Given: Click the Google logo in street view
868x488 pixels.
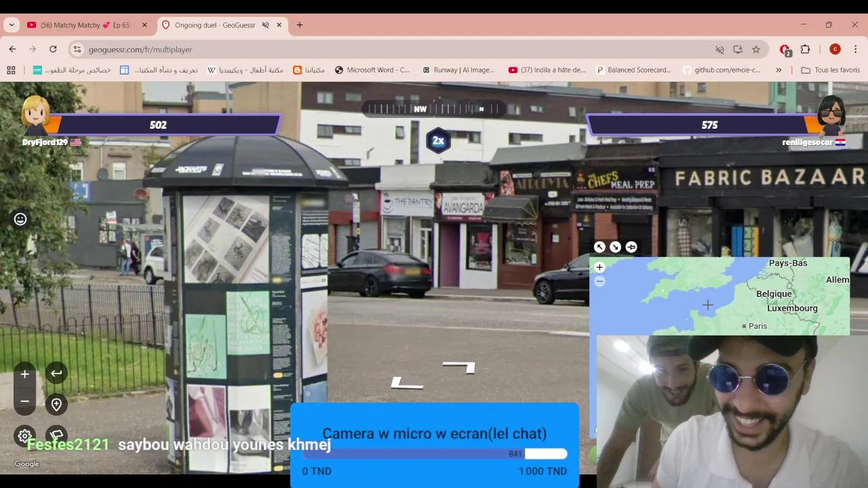Looking at the screenshot, I should (x=27, y=464).
